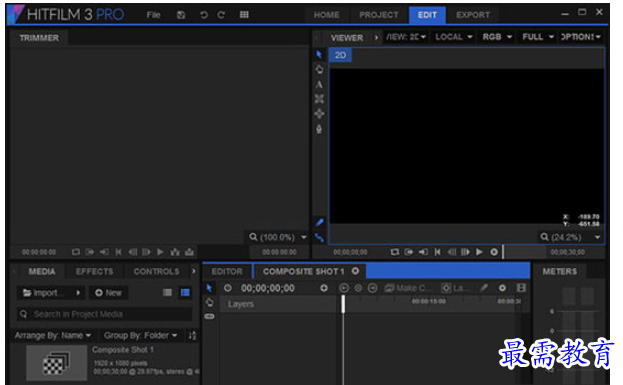Click the blue pen icon below viewer tools
Viewport: 623px width, 385px height.
tap(319, 223)
